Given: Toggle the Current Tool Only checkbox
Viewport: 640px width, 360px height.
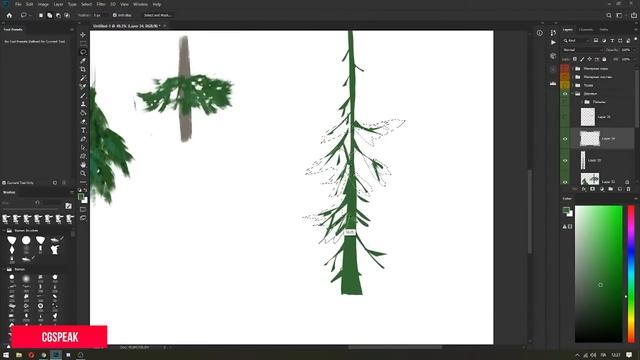Looking at the screenshot, I should pos(4,183).
